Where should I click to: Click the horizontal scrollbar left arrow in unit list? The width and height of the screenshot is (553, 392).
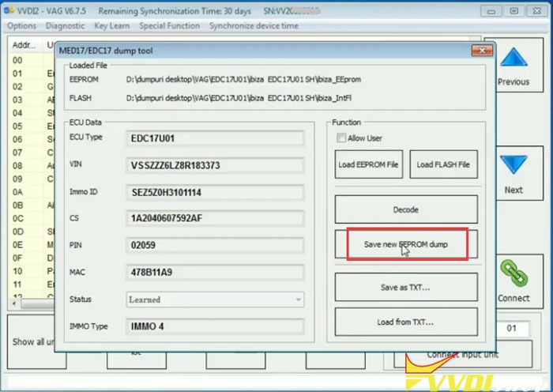[x=14, y=303]
